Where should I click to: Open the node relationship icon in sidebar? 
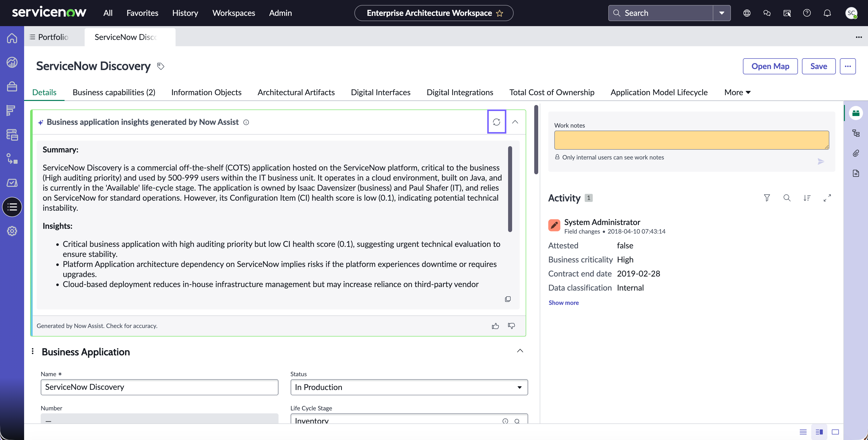click(12, 159)
